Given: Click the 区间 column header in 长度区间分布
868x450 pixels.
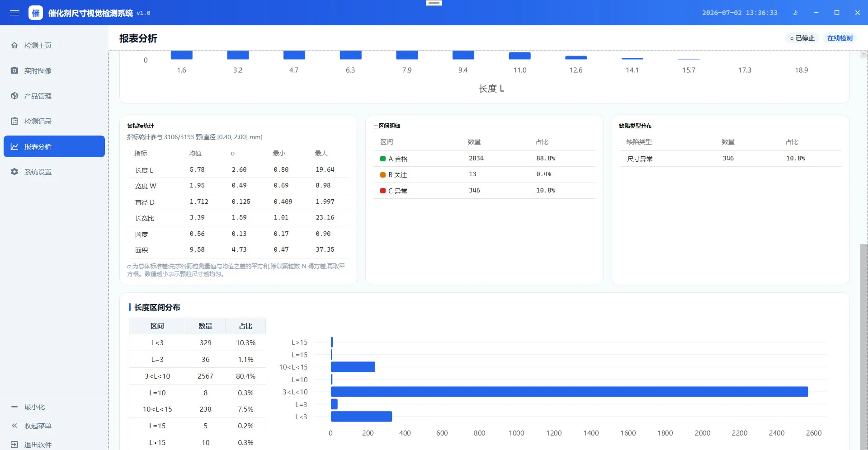Looking at the screenshot, I should [157, 326].
